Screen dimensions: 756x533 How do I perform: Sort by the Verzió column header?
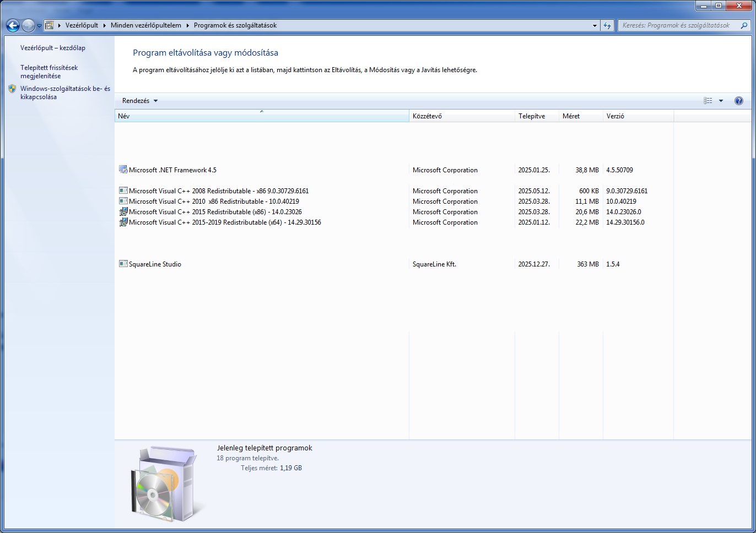click(x=638, y=116)
